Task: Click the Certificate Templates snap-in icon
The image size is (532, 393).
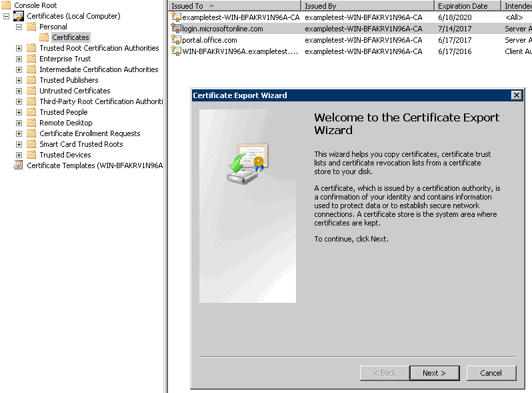Action: [x=18, y=165]
